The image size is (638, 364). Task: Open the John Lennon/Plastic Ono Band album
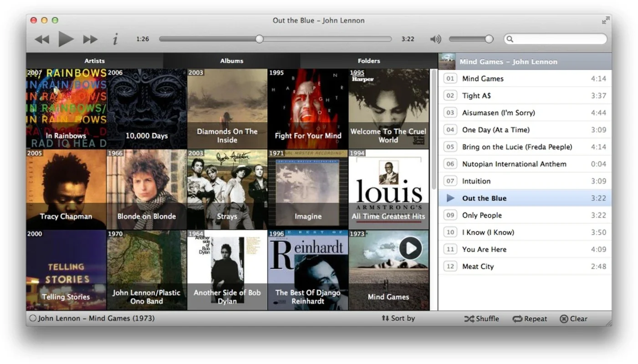coord(147,270)
